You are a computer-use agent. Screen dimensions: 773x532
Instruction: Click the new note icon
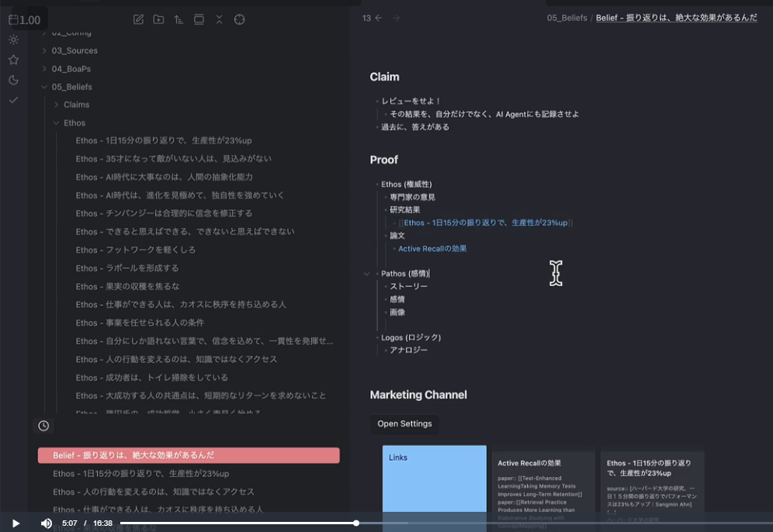click(138, 19)
